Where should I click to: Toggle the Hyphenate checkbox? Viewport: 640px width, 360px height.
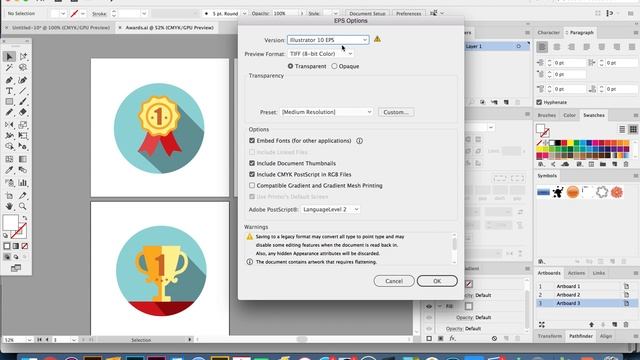[x=539, y=102]
